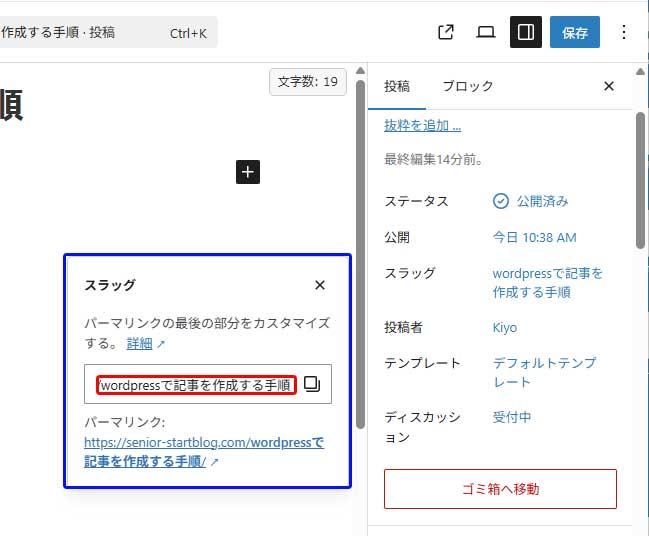Screen dimensions: 649x536
Task: Click the 文字数: 19 word count badge
Action: (x=307, y=82)
